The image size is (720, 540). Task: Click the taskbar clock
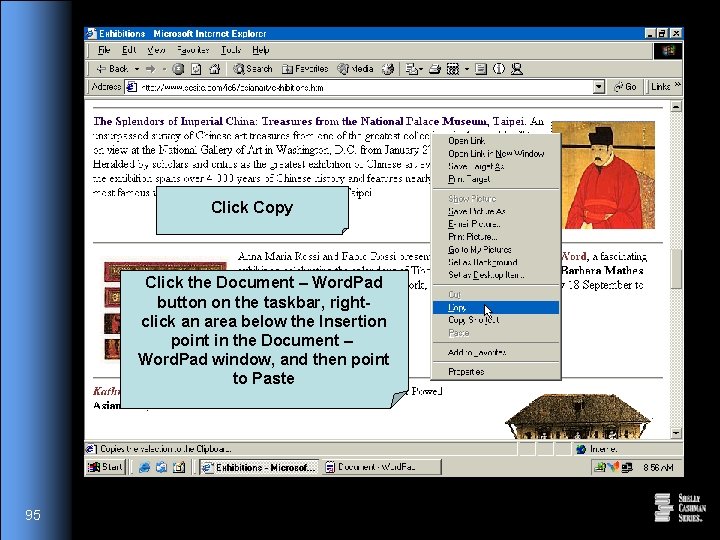[658, 467]
